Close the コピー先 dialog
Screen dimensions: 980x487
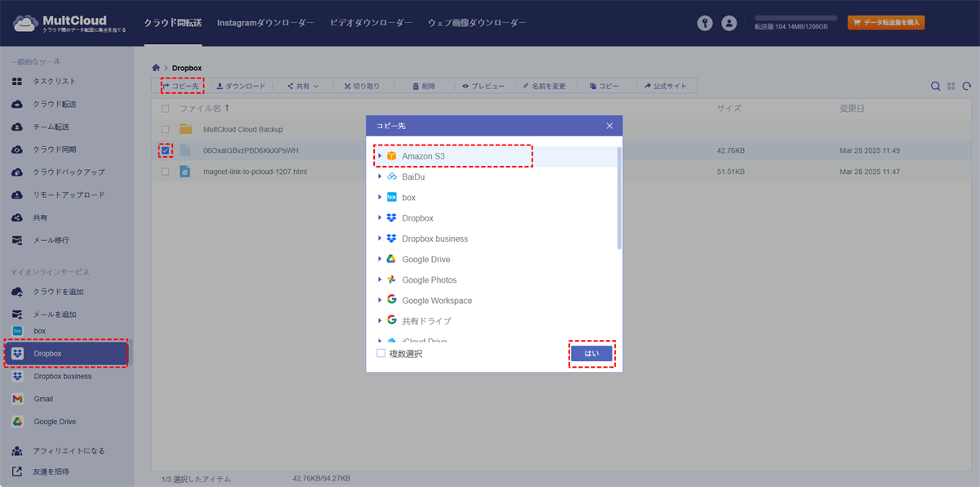pyautogui.click(x=609, y=126)
